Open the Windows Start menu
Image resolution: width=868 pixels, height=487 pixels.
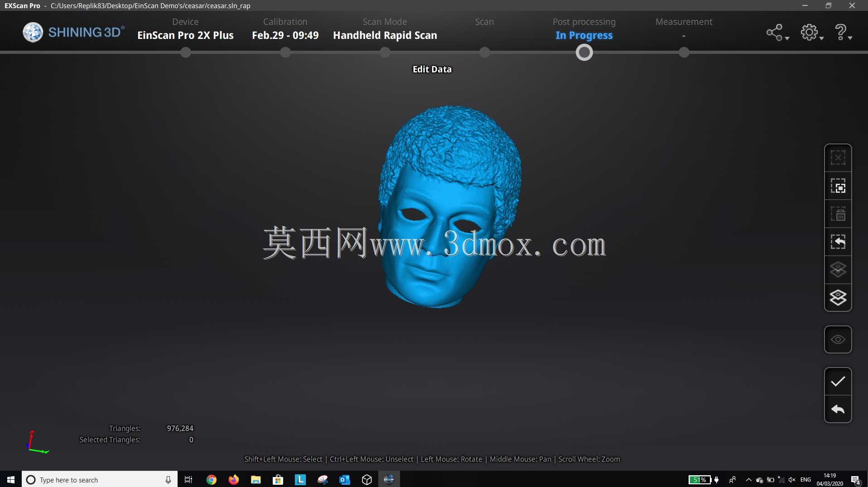[x=11, y=479]
